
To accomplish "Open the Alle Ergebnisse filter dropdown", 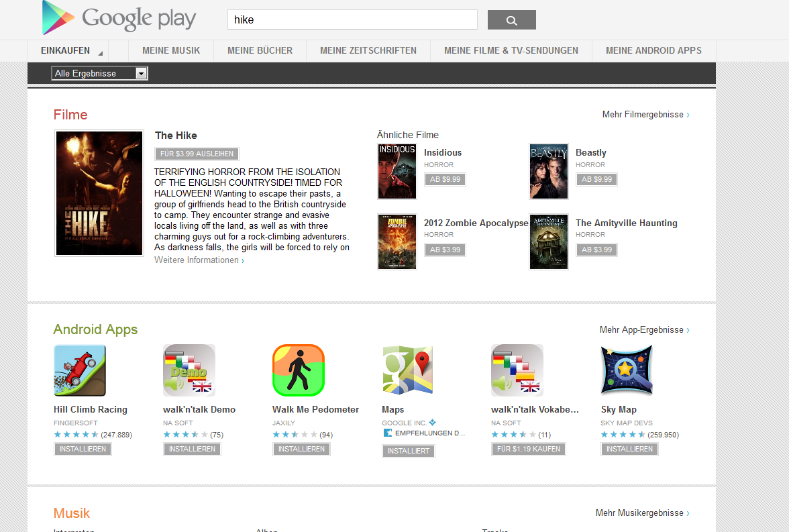I will tap(99, 74).
